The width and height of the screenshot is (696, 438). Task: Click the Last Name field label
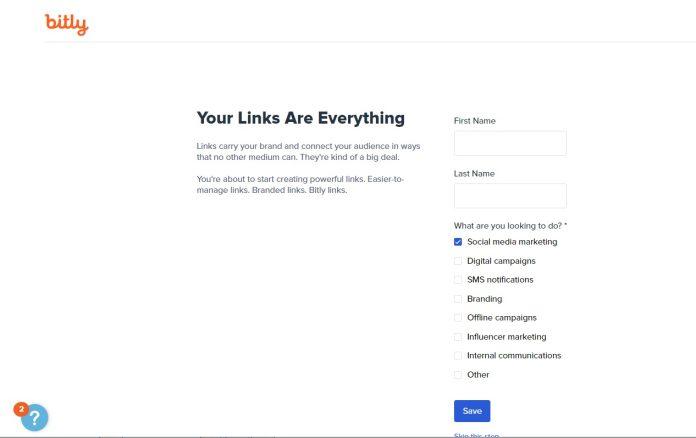[474, 174]
